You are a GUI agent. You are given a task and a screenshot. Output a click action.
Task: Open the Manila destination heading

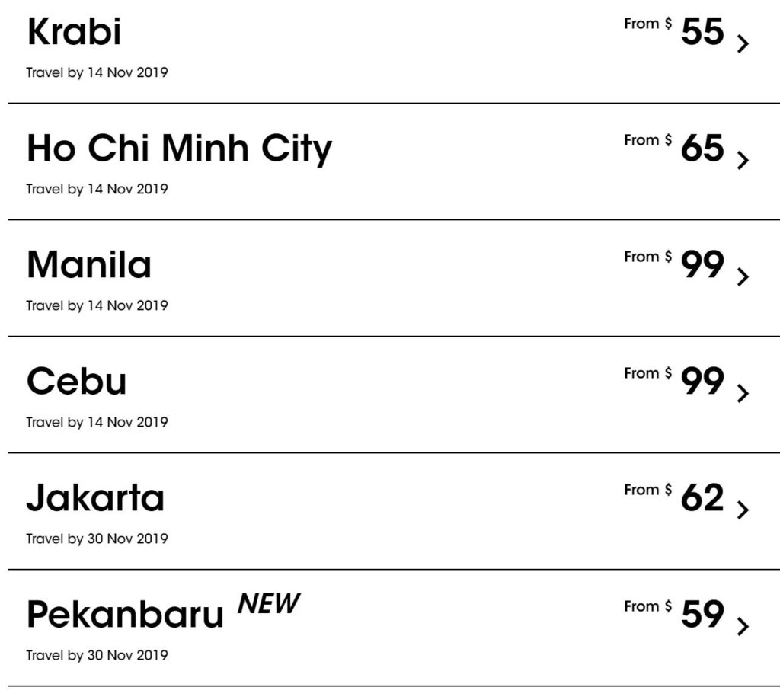pyautogui.click(x=89, y=265)
